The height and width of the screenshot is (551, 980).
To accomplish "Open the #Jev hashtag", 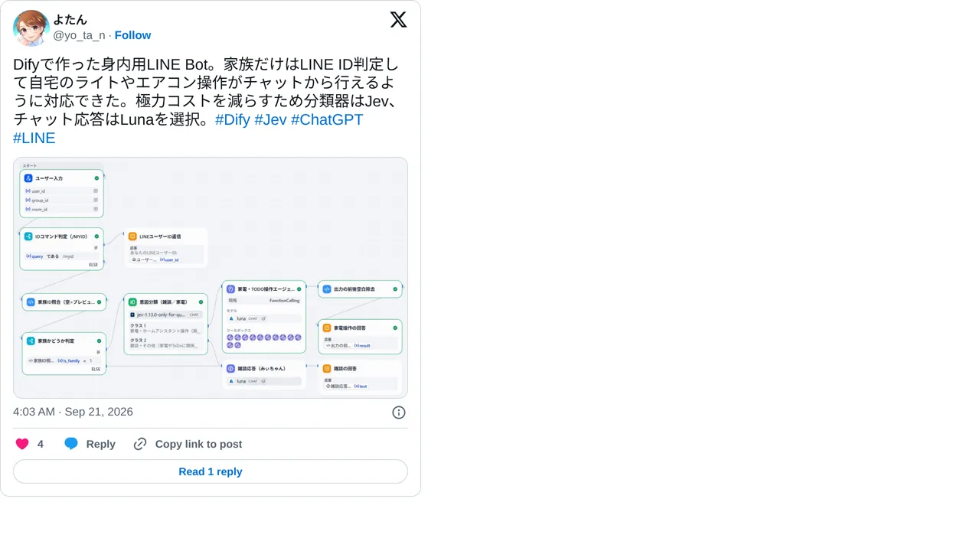I will pos(270,119).
